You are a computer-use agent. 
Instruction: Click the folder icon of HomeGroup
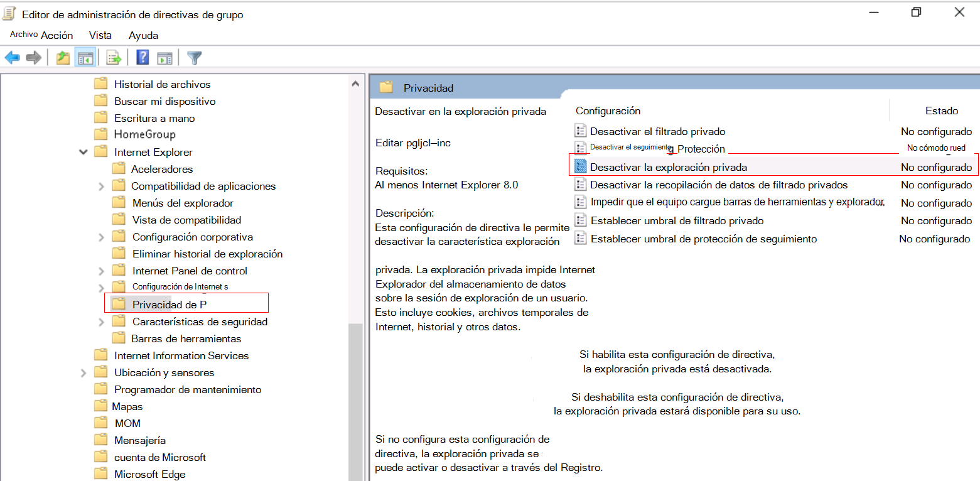point(100,134)
